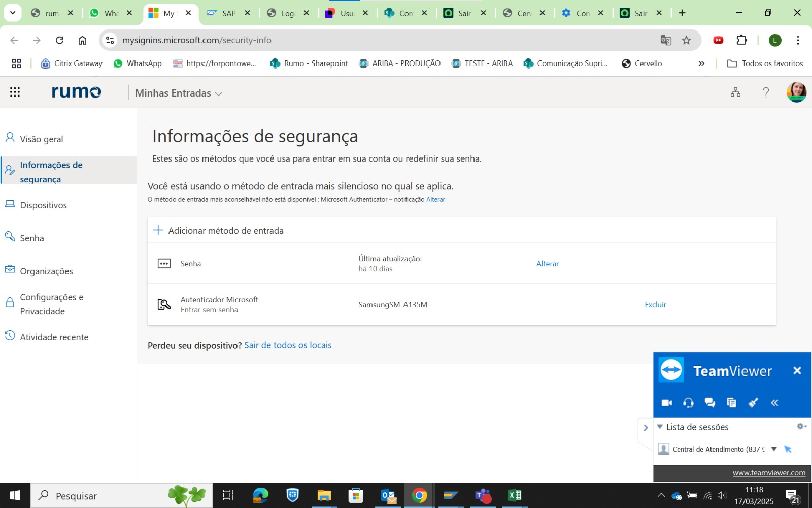Open www.teamviewer.com link
The height and width of the screenshot is (508, 812).
[x=769, y=472]
